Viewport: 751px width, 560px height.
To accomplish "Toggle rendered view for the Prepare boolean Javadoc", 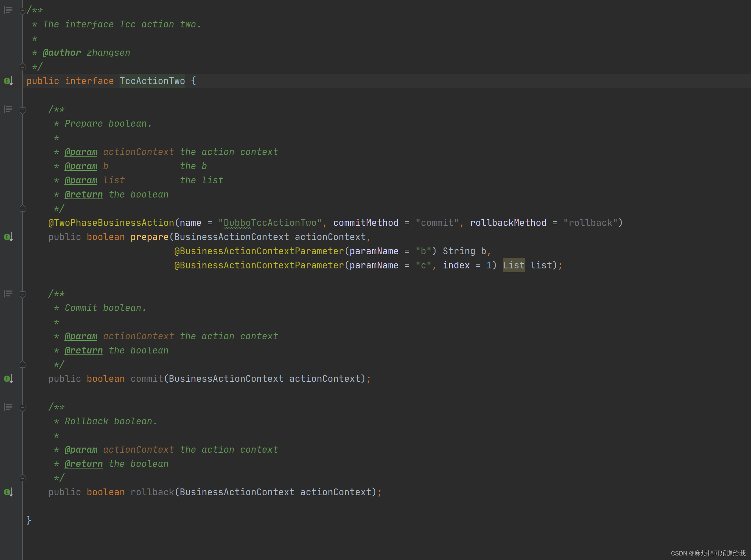I will click(8, 110).
